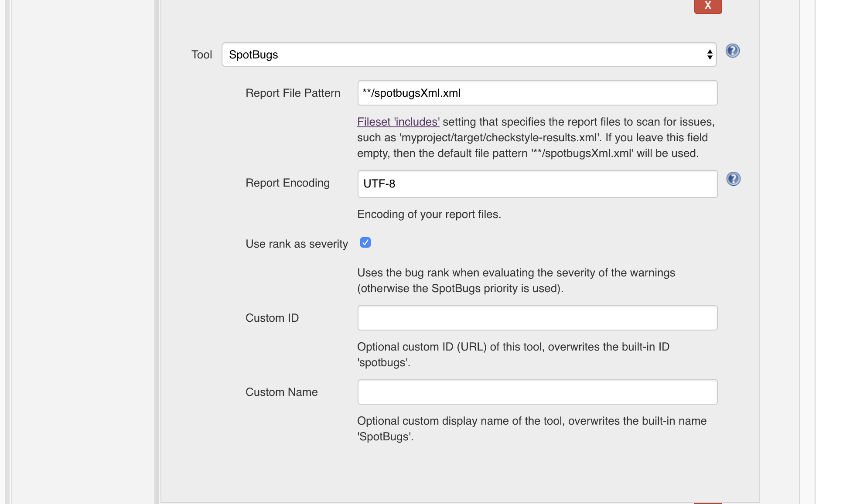The width and height of the screenshot is (860, 504).
Task: Click the 'Tool' label text
Action: coord(201,54)
